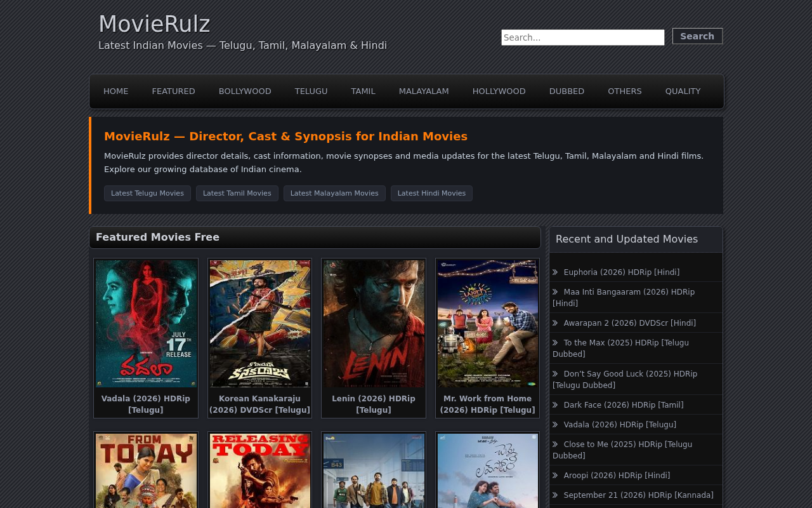Click Maa Inti Bangaaram (2026) HDRip link
This screenshot has height=508, width=812.
[x=624, y=298]
